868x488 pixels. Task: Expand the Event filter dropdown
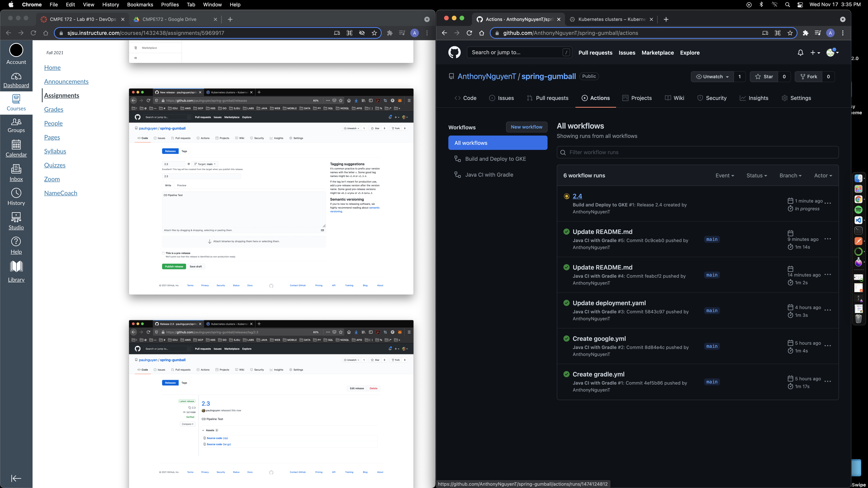[724, 175]
